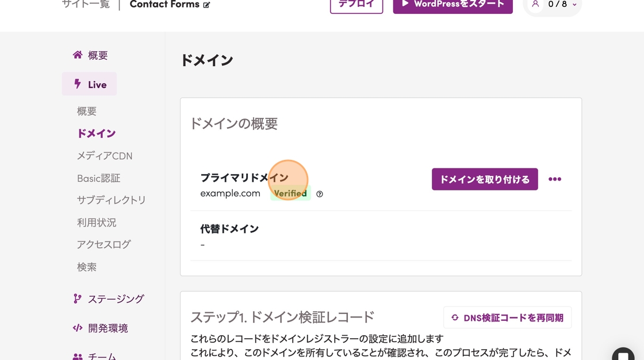
Task: Go to サブディレクトリ in sidebar
Action: [x=112, y=200]
